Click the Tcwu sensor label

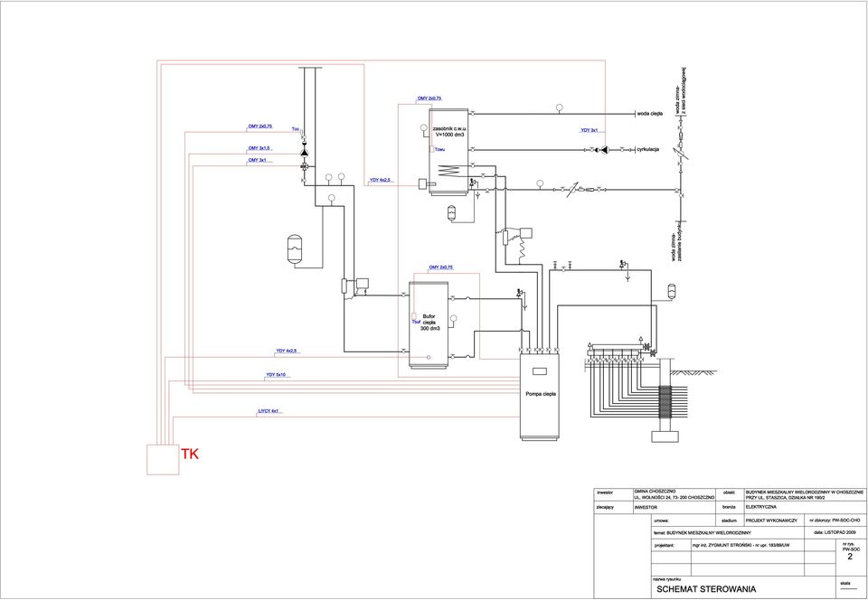[439, 149]
